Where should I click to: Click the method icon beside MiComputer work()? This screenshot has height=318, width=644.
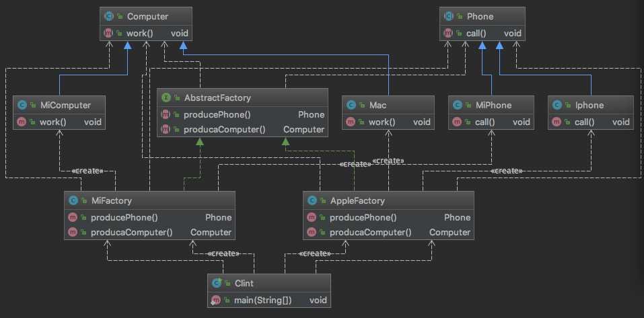click(x=22, y=122)
